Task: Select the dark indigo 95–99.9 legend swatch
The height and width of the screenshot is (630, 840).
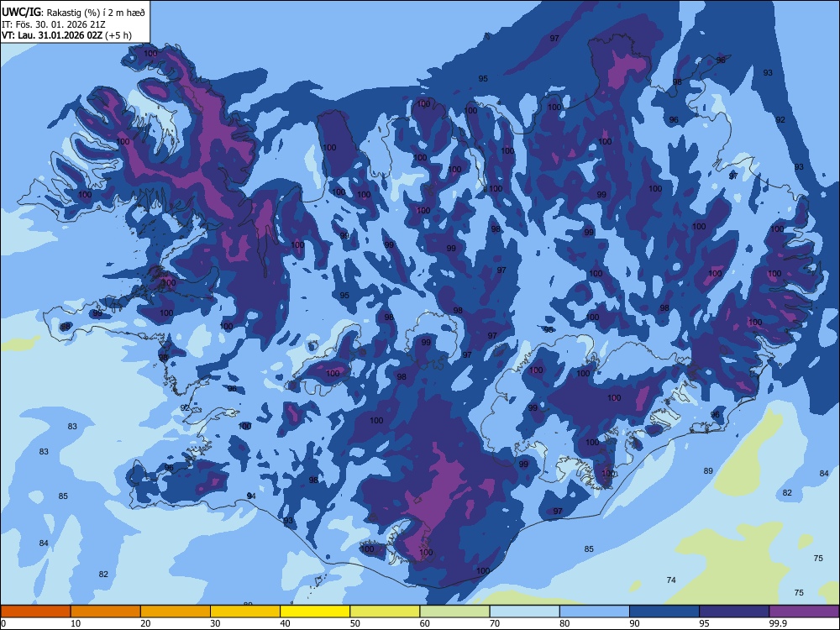Action: click(x=734, y=612)
